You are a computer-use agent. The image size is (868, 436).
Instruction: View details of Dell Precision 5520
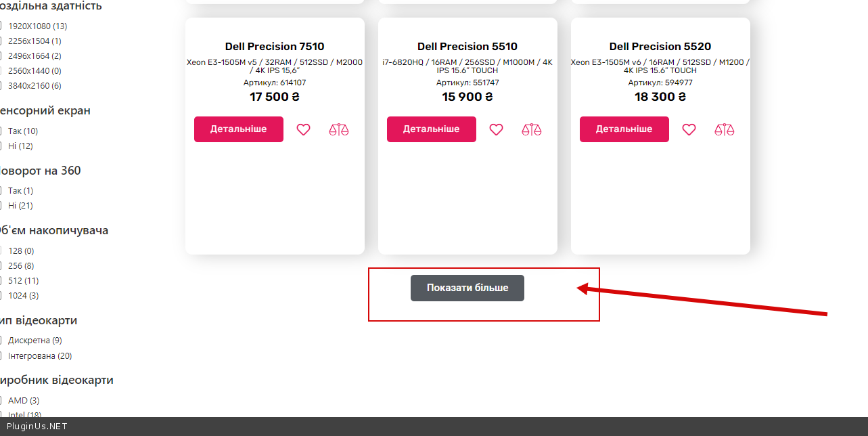tap(624, 129)
